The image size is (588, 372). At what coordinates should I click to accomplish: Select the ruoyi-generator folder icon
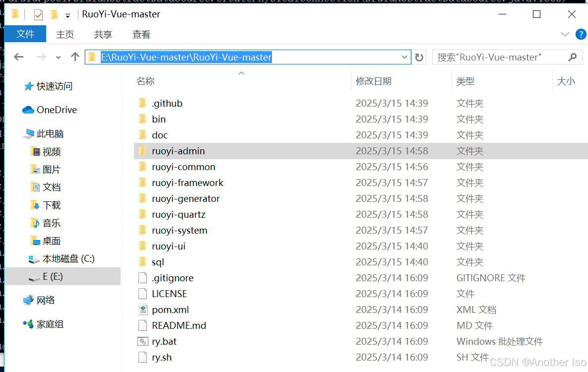coord(142,198)
